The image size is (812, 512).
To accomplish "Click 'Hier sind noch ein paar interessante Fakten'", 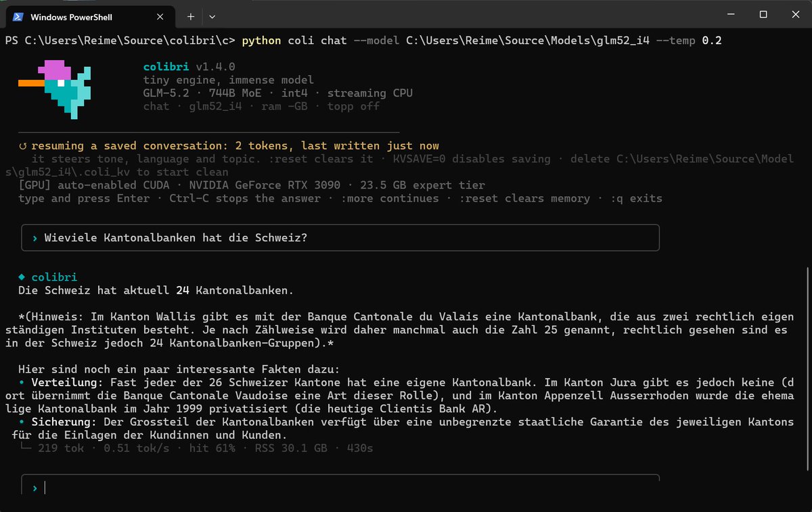I will click(x=179, y=369).
